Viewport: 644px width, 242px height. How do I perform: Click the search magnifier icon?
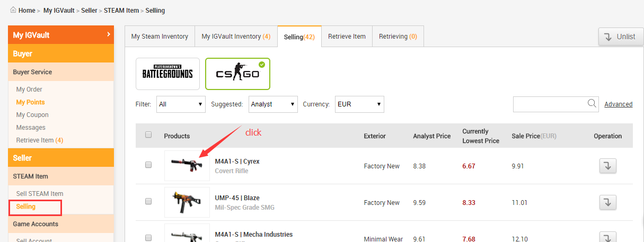tap(593, 104)
